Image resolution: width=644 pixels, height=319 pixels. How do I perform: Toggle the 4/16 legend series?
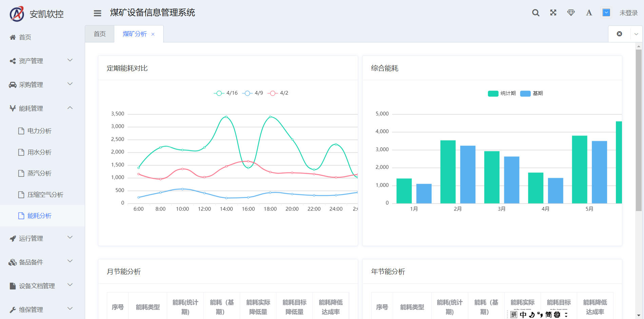(226, 93)
